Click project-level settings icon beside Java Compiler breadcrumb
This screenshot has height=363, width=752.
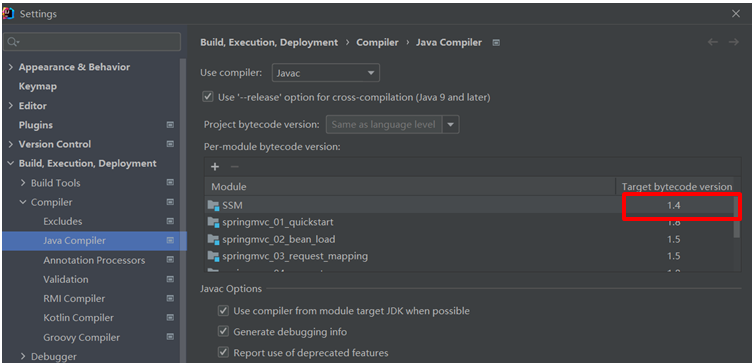(x=496, y=43)
